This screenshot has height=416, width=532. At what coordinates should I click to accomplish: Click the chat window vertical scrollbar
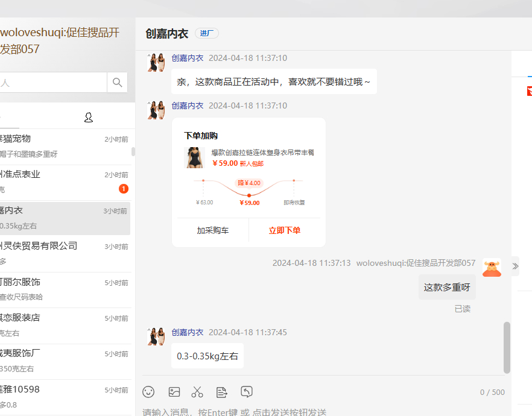[x=507, y=347]
